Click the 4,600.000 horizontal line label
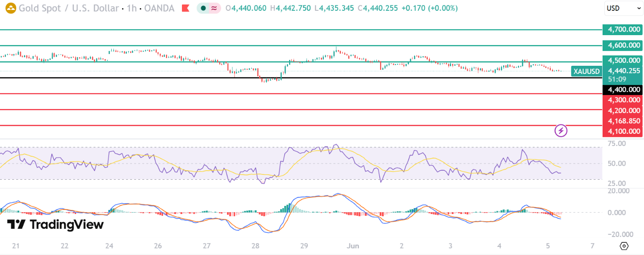 [x=624, y=45]
